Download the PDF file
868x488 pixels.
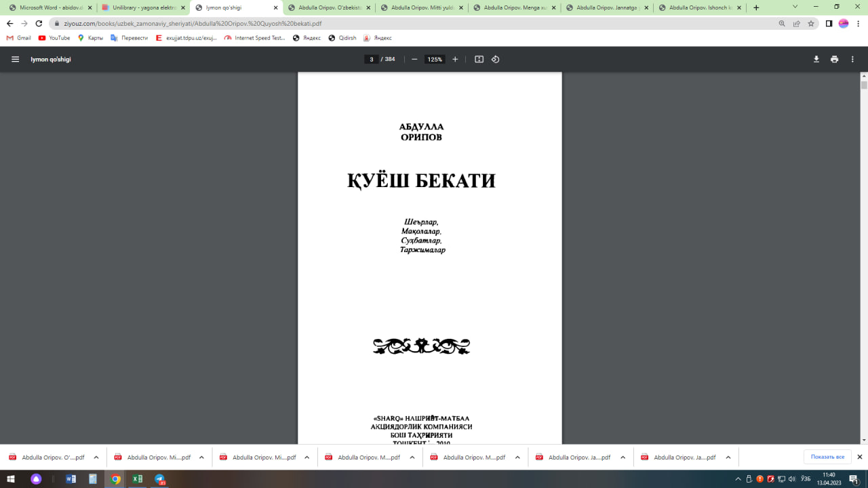click(816, 59)
